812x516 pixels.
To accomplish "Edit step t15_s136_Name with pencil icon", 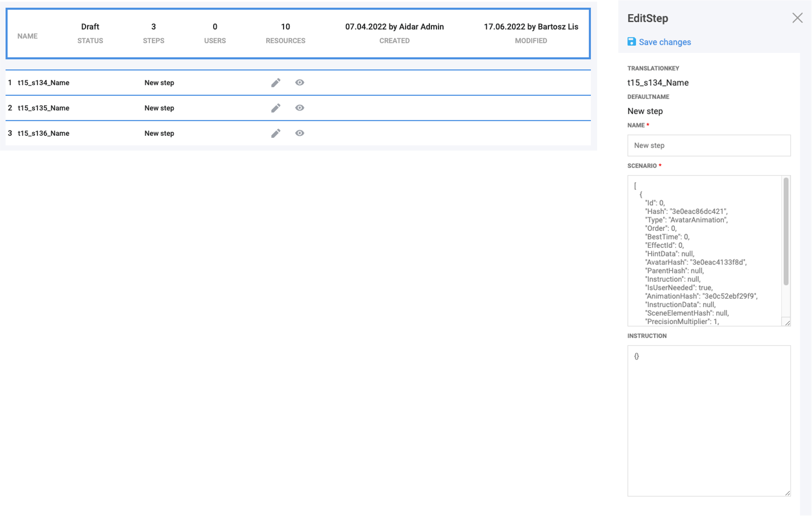I will (x=276, y=133).
